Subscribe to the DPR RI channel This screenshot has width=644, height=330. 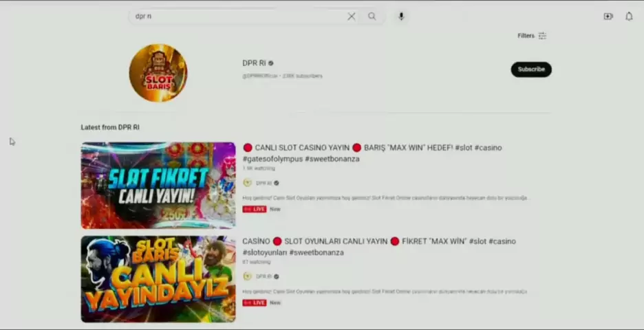[x=530, y=69]
